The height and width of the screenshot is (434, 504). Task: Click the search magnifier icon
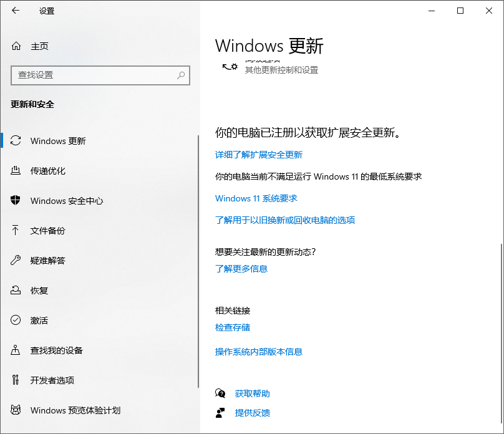[181, 75]
